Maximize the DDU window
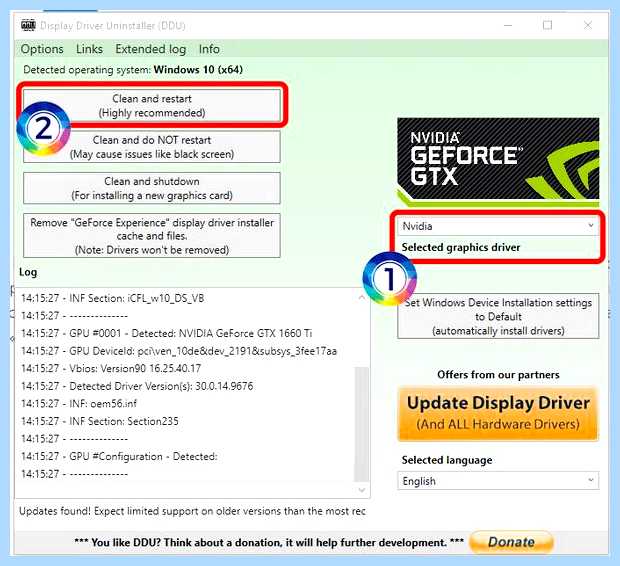620x566 pixels. [x=548, y=25]
